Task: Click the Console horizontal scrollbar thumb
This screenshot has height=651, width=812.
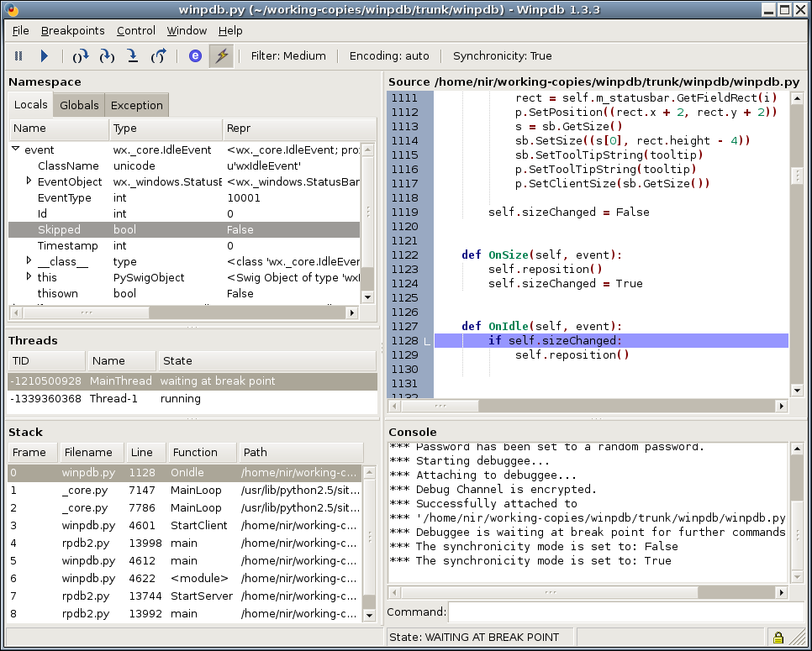Action: click(x=550, y=592)
